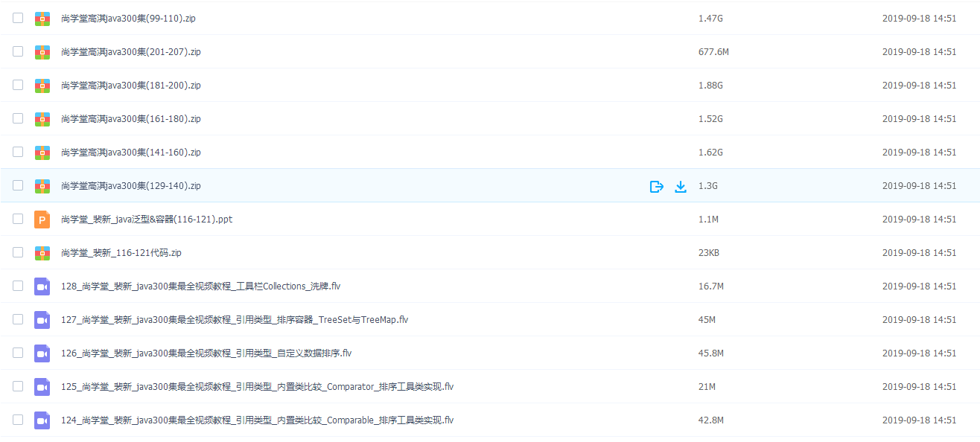Toggle checkbox for file 124 Comparable flv
The width and height of the screenshot is (980, 442).
[x=18, y=420]
